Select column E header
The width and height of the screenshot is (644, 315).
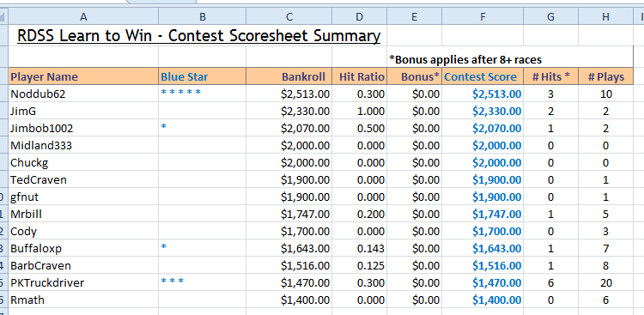point(414,16)
